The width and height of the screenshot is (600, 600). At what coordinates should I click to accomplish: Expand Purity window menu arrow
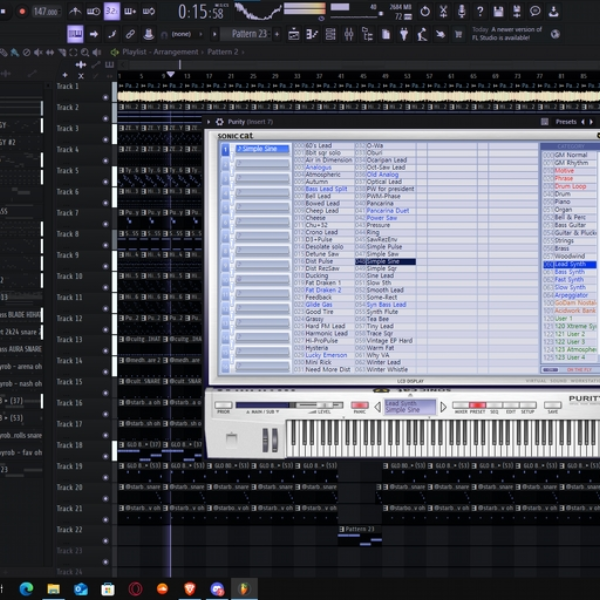209,122
